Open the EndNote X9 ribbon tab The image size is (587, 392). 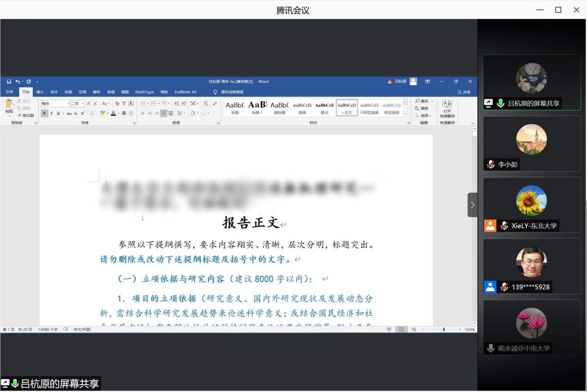pyautogui.click(x=185, y=92)
